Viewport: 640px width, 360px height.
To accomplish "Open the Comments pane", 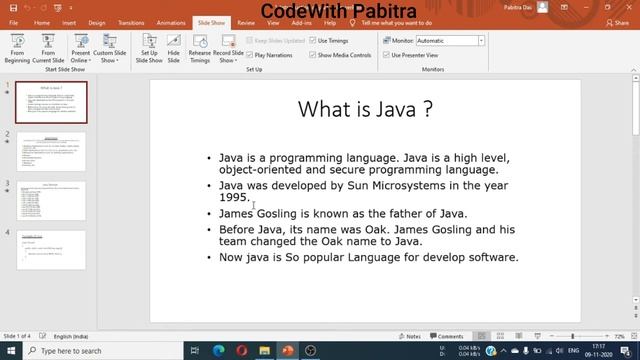I will click(x=447, y=336).
